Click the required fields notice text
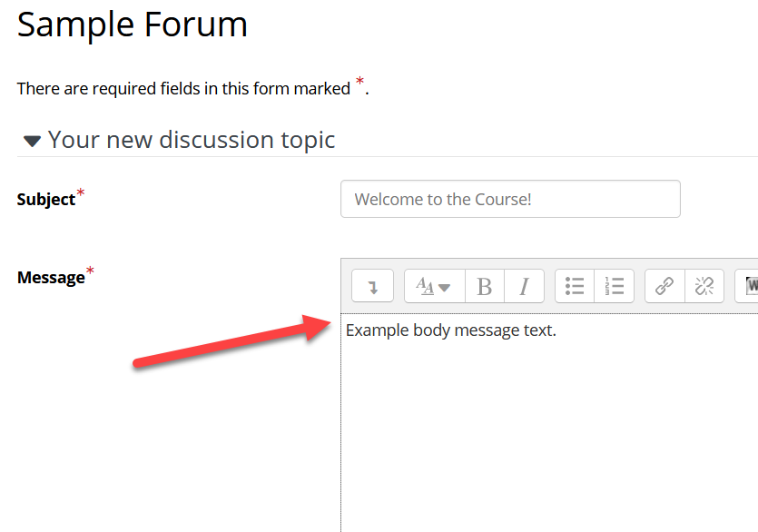Viewport: 758px width, 532px height. 183,88
